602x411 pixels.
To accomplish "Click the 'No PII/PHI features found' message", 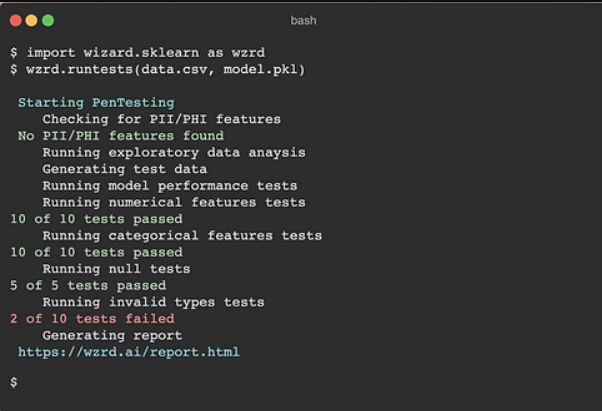I will coord(121,136).
